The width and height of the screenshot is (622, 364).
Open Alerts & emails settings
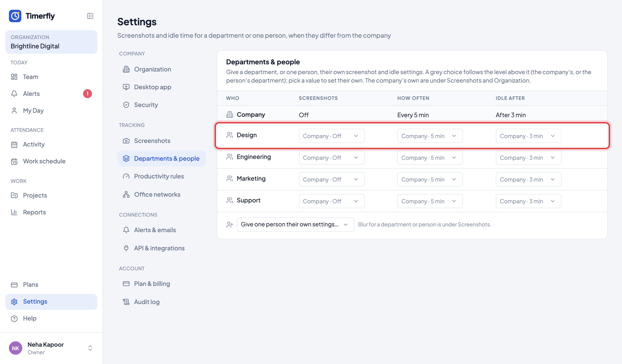coord(162,230)
